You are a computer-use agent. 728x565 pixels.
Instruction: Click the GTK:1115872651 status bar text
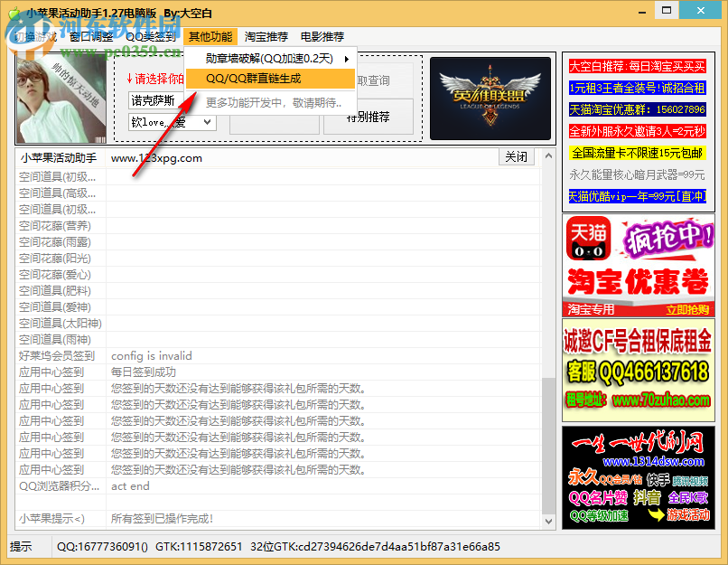pyautogui.click(x=199, y=546)
